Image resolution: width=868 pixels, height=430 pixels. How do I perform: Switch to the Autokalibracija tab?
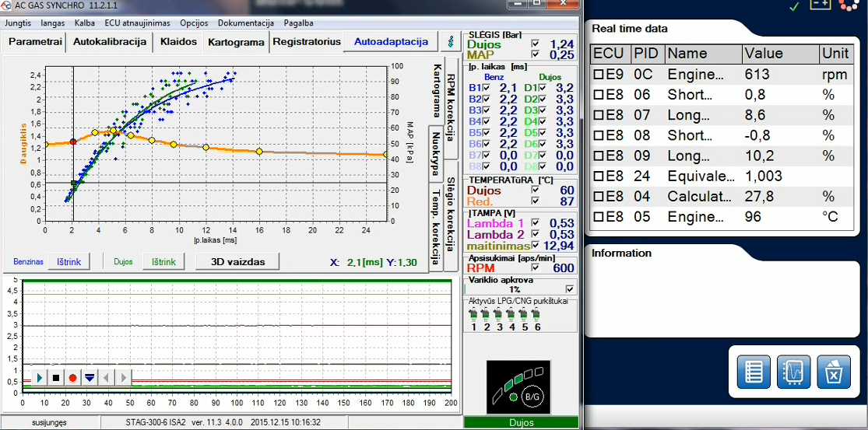coord(110,41)
